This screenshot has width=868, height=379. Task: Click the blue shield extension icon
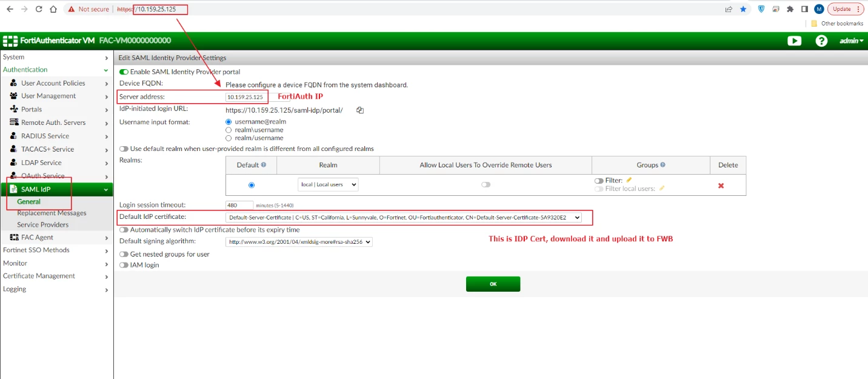pyautogui.click(x=762, y=9)
